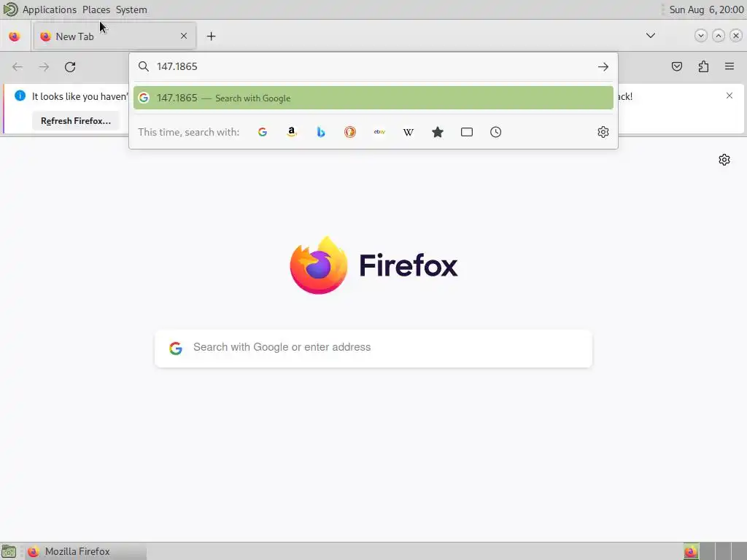
Task: Select the 147.1865 Search with Google suggestion
Action: (x=373, y=98)
